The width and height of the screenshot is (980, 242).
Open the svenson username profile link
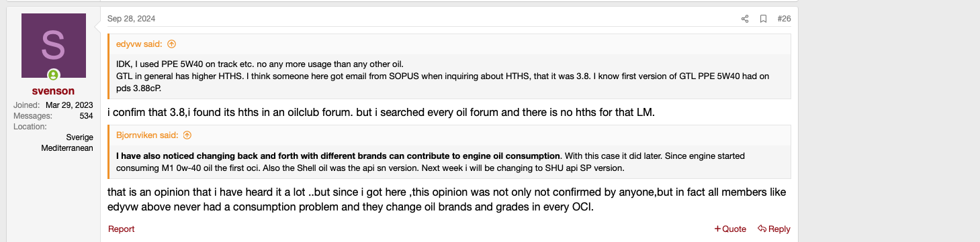(x=53, y=90)
